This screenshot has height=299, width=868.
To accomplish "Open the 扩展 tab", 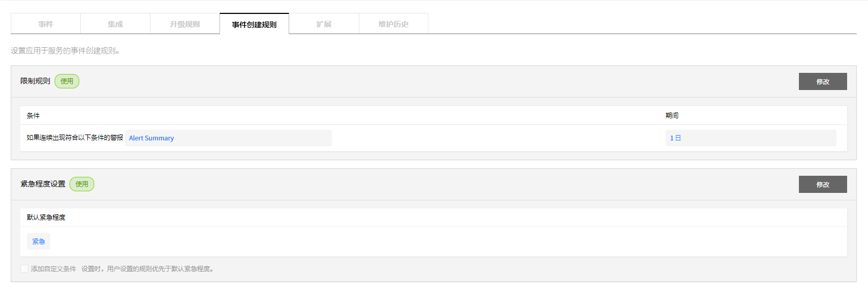I will click(324, 24).
